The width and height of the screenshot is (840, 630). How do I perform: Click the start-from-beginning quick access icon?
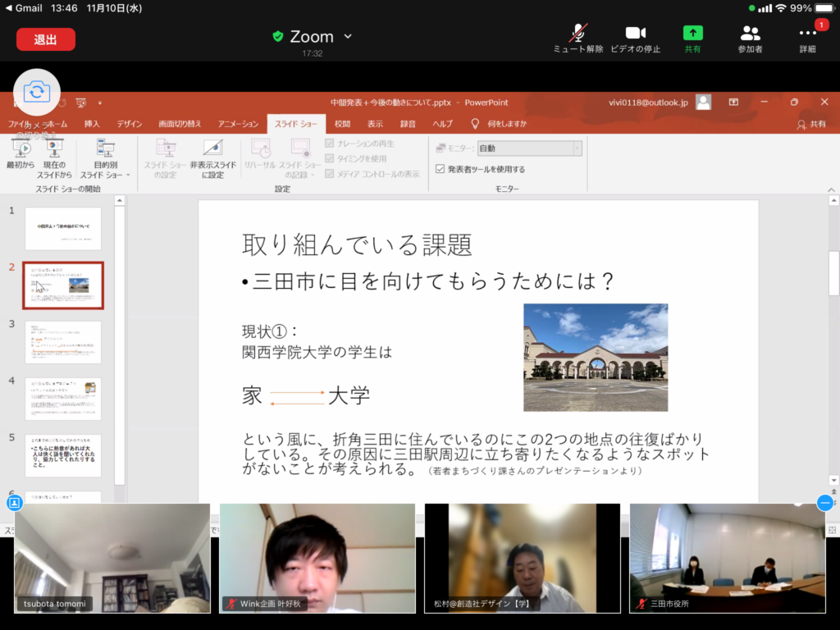pyautogui.click(x=81, y=103)
